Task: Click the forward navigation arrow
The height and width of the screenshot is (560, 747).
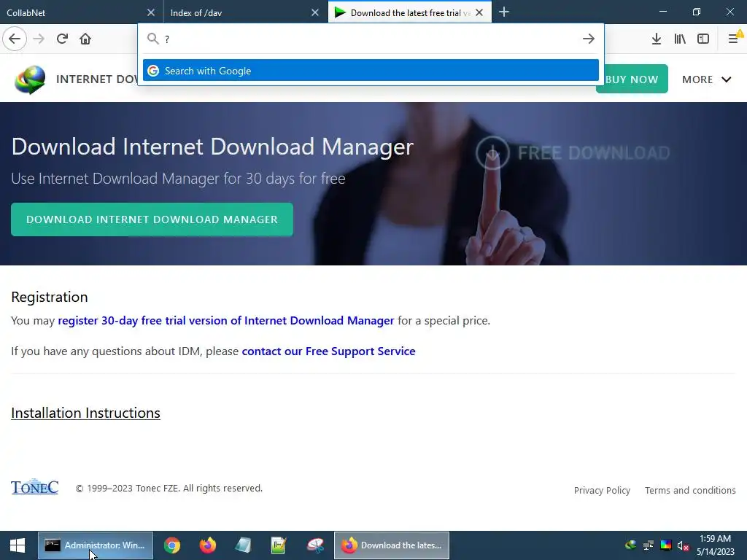Action: (x=39, y=39)
